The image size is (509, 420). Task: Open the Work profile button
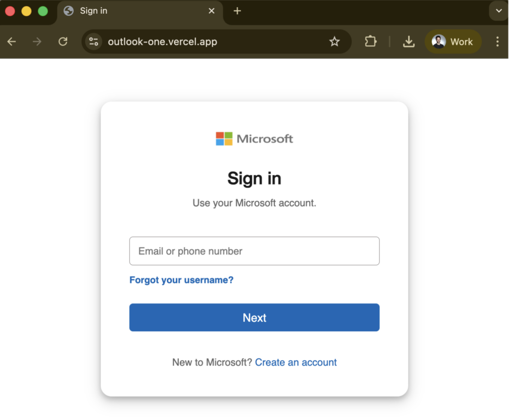coord(453,42)
